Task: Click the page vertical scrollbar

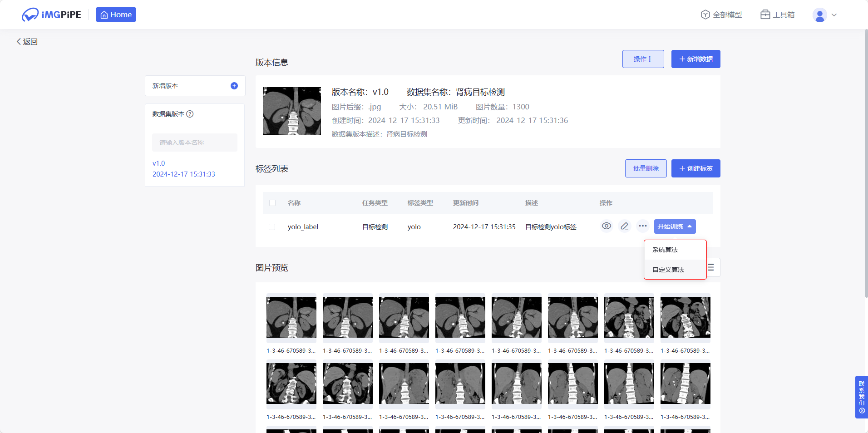Action: [866, 163]
